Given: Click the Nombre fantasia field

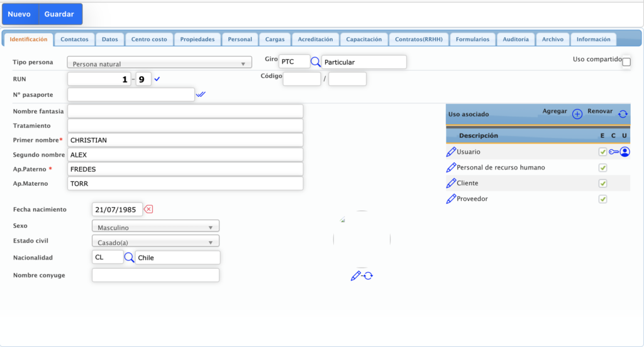Looking at the screenshot, I should [x=186, y=111].
